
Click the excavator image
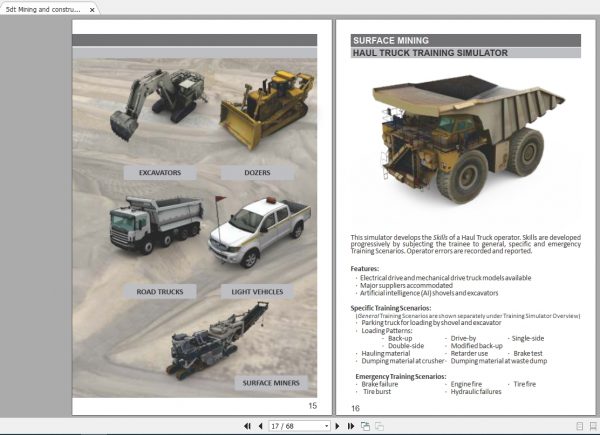(158, 104)
